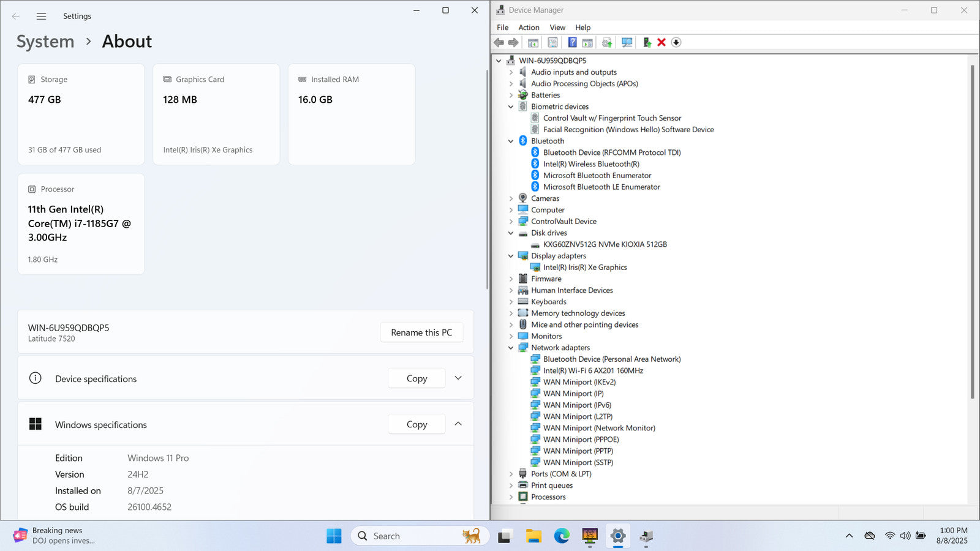Open the Action menu
Screen dimensions: 980x551
click(x=529, y=28)
